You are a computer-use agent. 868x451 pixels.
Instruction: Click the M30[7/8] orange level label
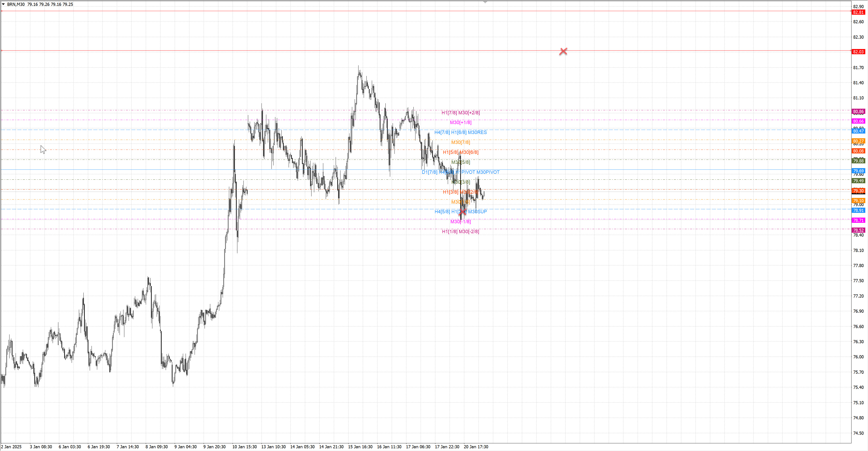460,142
